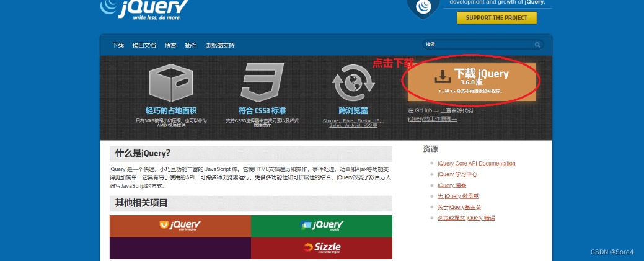Open the 插件 menu item

point(190,45)
